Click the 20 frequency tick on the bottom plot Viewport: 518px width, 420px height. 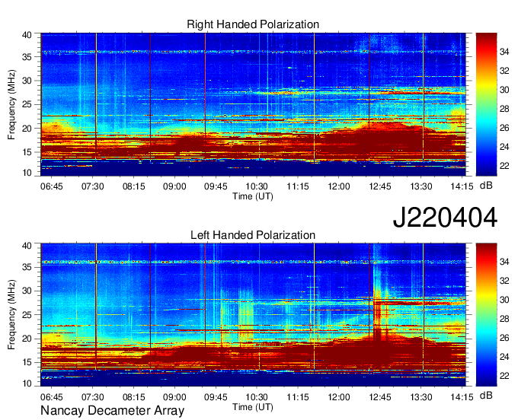27,339
